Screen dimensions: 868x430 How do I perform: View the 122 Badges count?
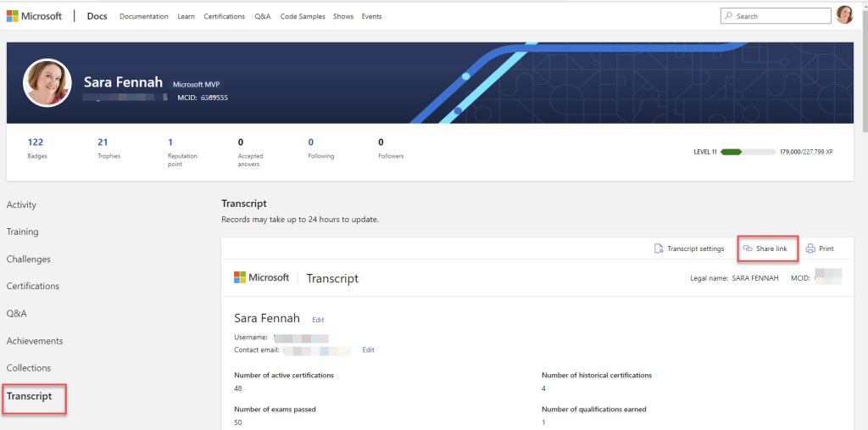[x=35, y=142]
